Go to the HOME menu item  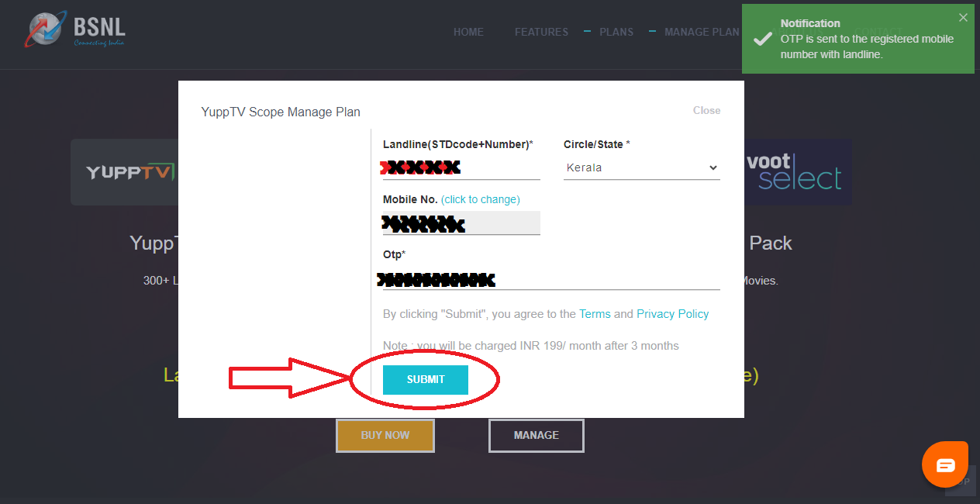pos(468,32)
